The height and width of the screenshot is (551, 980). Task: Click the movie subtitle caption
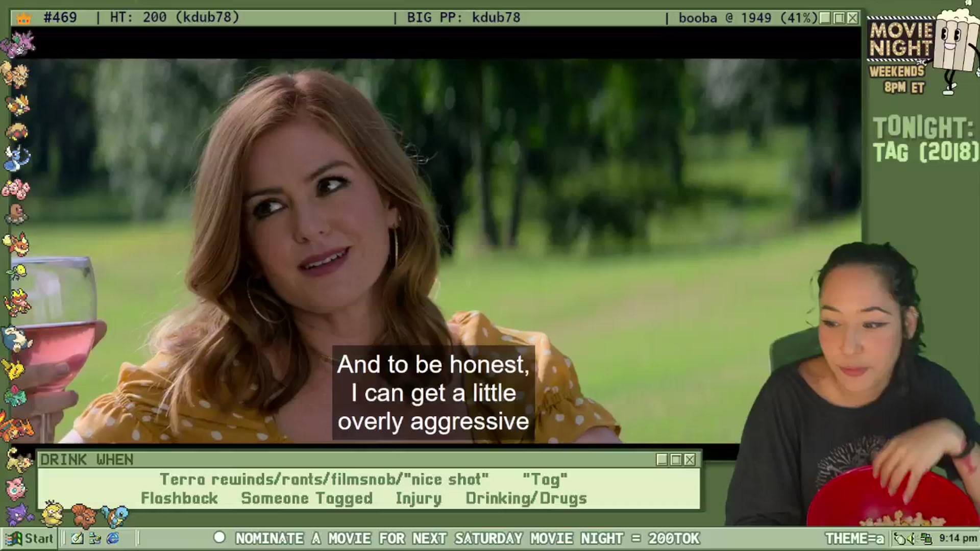tap(433, 393)
